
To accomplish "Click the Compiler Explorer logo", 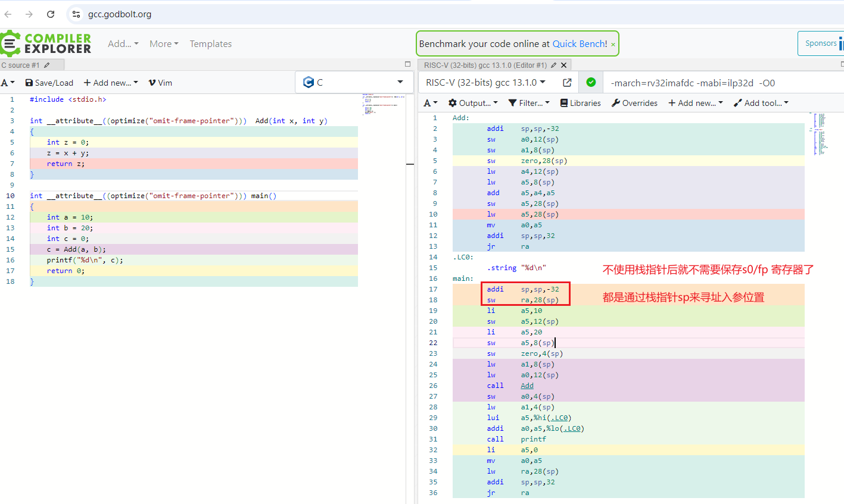I will click(x=46, y=43).
